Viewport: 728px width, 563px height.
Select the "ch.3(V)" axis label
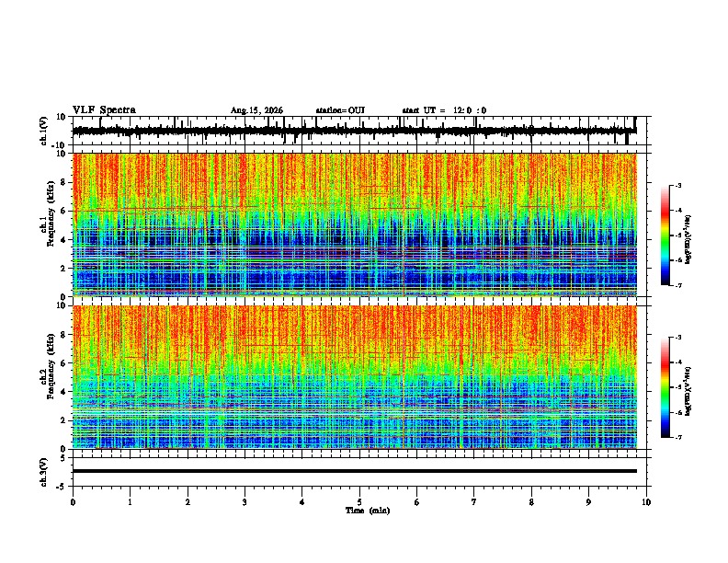44,472
